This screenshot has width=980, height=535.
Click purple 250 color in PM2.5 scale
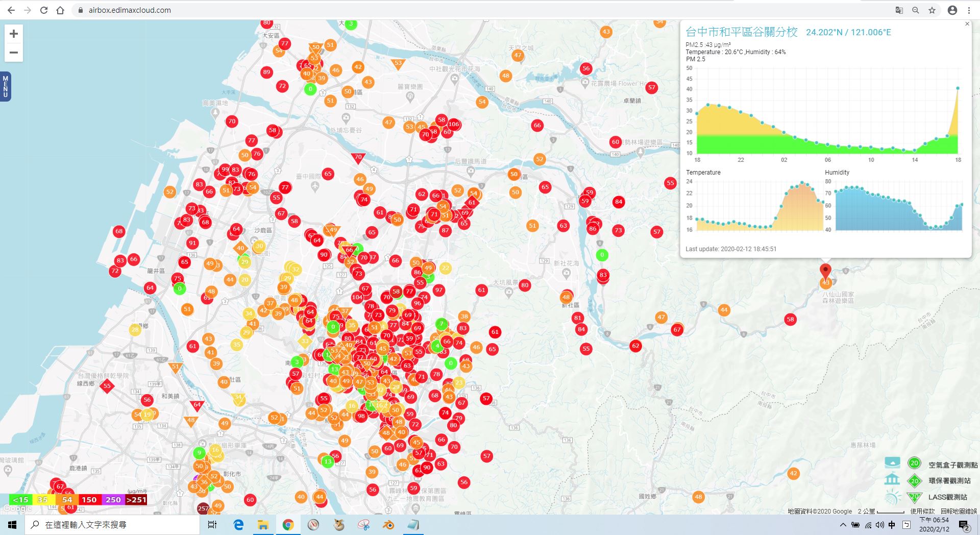coord(113,500)
